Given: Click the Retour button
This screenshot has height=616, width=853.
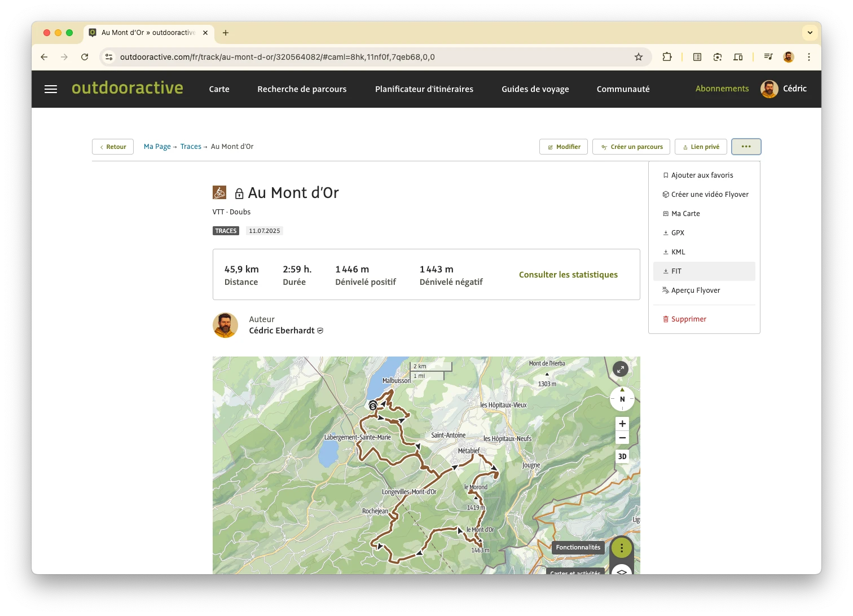Looking at the screenshot, I should [x=113, y=147].
